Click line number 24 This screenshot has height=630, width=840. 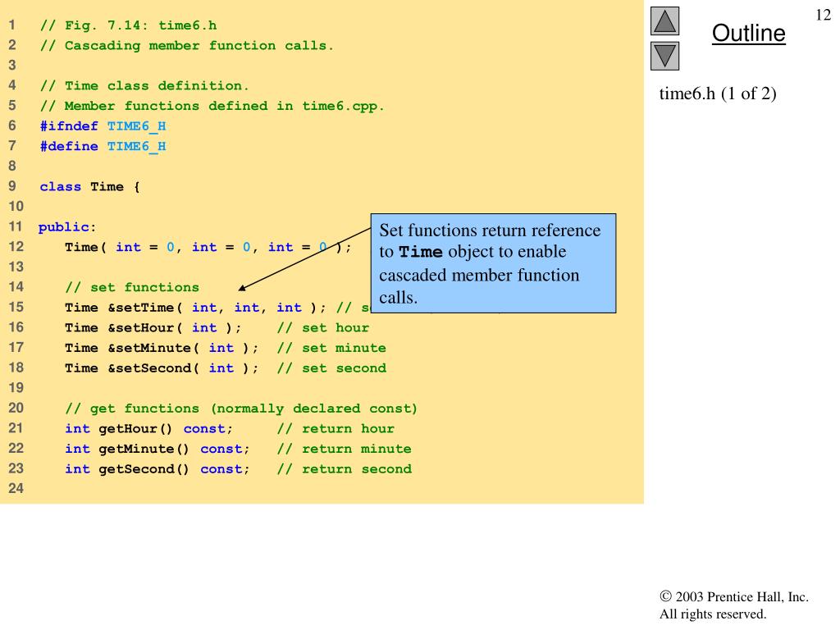(16, 489)
